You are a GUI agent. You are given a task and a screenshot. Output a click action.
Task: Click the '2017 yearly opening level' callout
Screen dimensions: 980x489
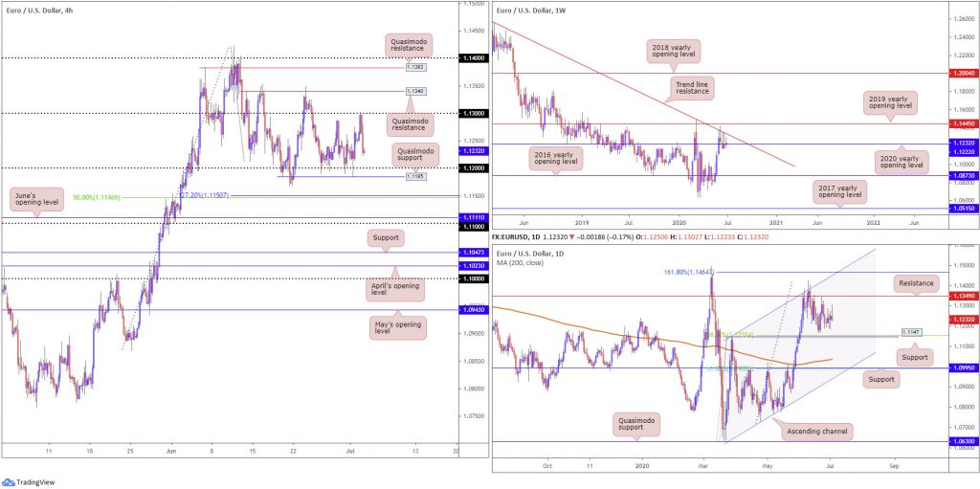[x=840, y=190]
